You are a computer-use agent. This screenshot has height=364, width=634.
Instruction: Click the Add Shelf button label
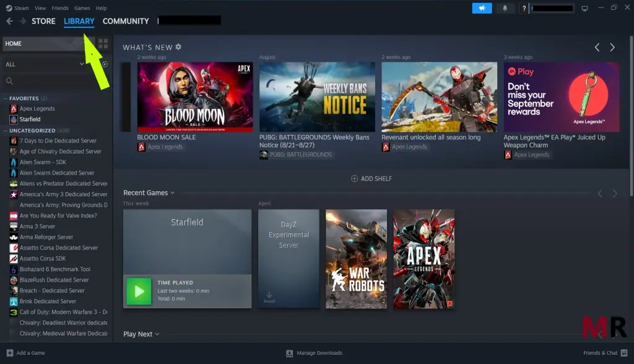coord(376,178)
